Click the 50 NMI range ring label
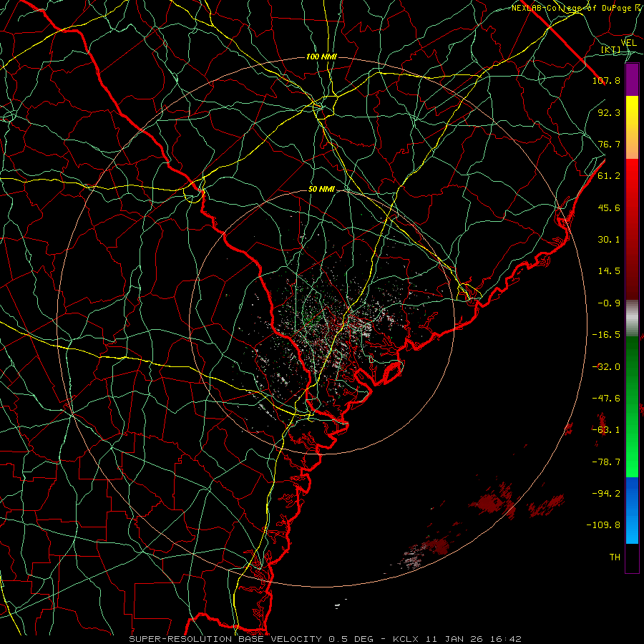 (321, 190)
